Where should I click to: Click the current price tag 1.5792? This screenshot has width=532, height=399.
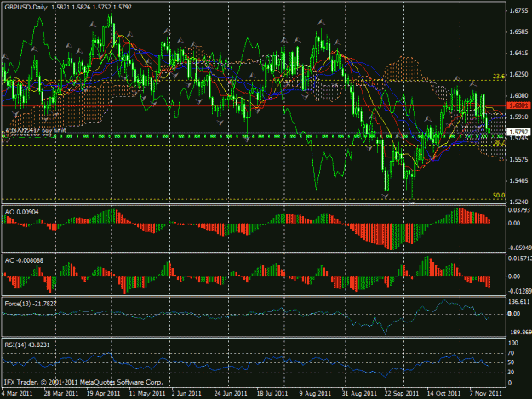(518, 132)
